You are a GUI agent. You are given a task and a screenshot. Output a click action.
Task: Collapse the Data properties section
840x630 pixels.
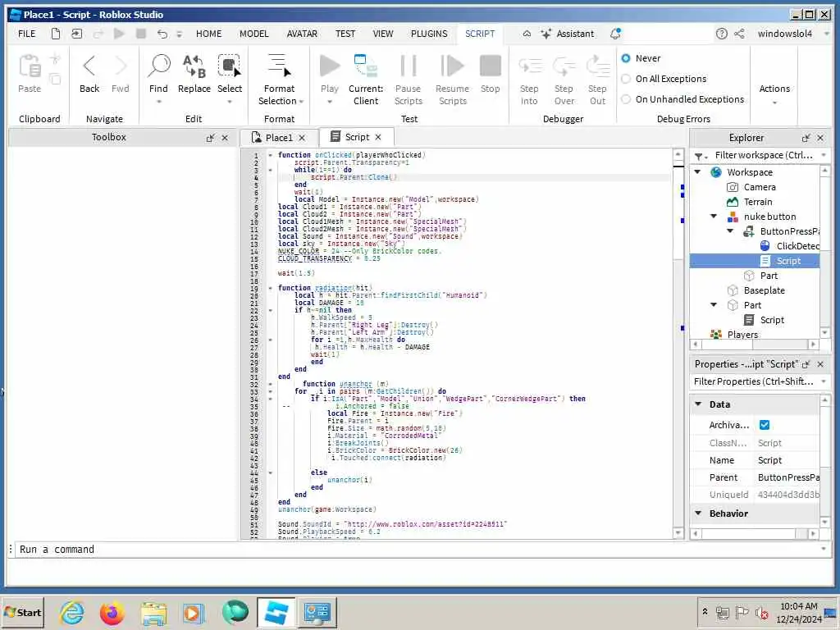point(698,404)
